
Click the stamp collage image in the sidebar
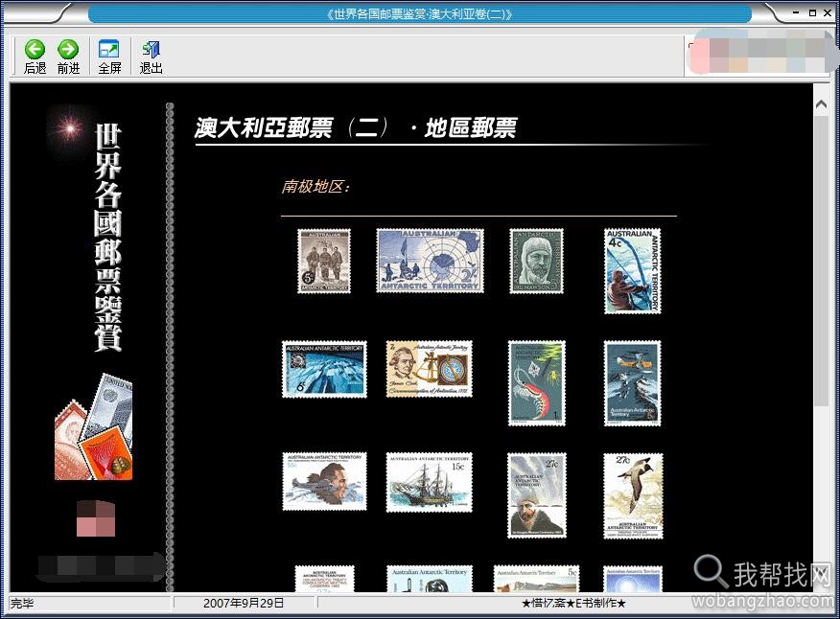[x=94, y=426]
